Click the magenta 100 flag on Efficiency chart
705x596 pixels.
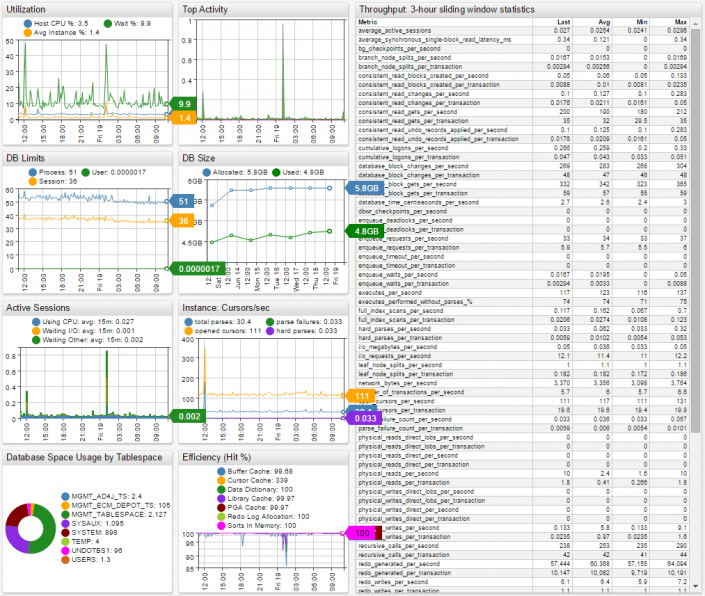361,534
